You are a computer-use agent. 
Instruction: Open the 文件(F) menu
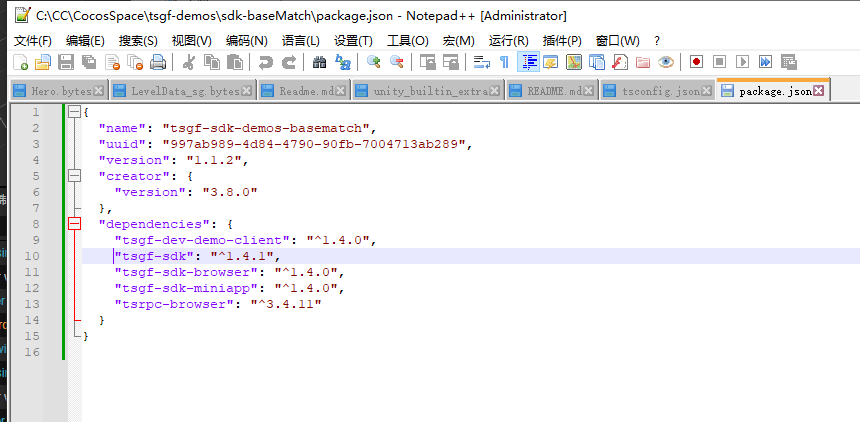32,41
